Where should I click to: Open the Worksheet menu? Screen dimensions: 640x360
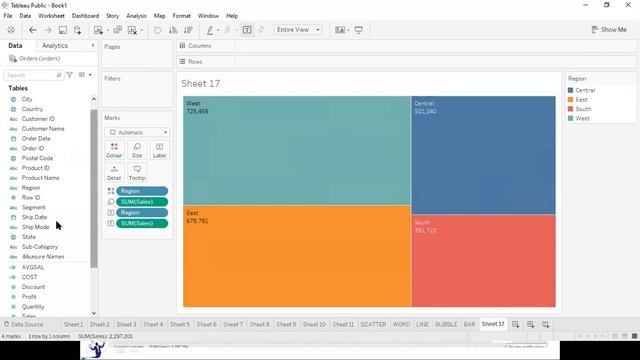click(51, 16)
